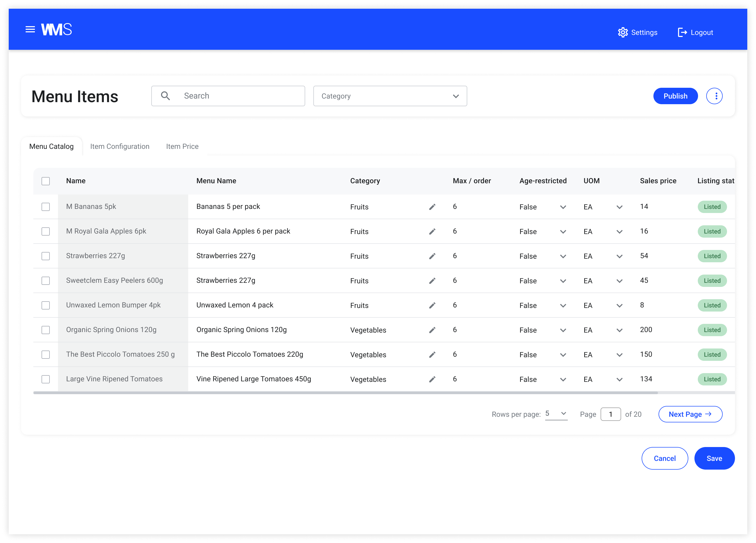
Task: Edit category for Organic Spring Onions 120g
Action: [x=432, y=330]
